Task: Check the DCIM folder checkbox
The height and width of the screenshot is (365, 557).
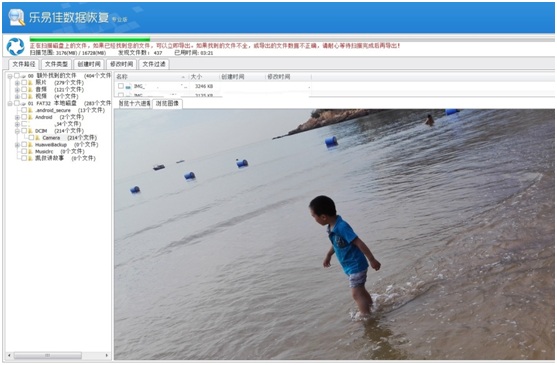Action: (x=24, y=131)
